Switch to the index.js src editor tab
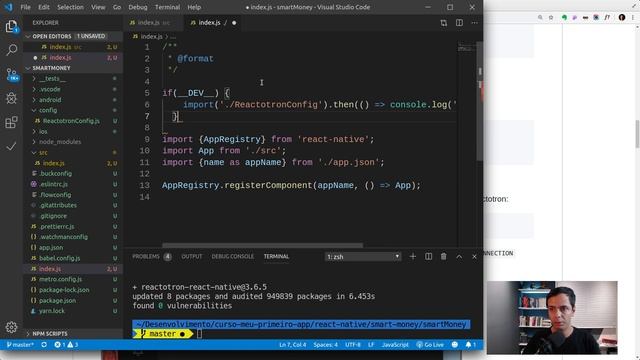Viewport: 640px width, 360px height. [153, 23]
